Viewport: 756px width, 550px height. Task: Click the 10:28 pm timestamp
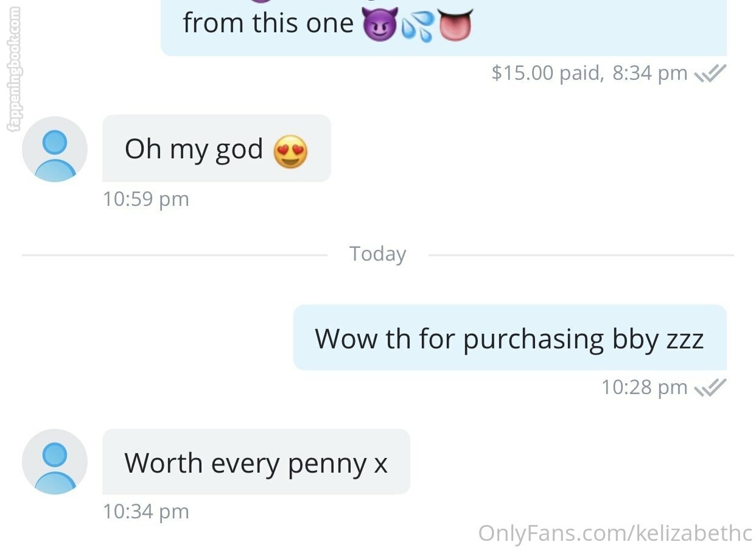[x=645, y=387]
